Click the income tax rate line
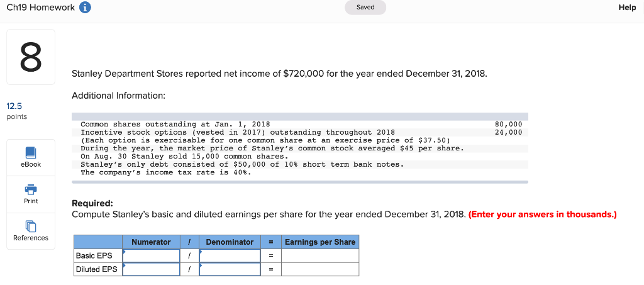 coord(166,172)
